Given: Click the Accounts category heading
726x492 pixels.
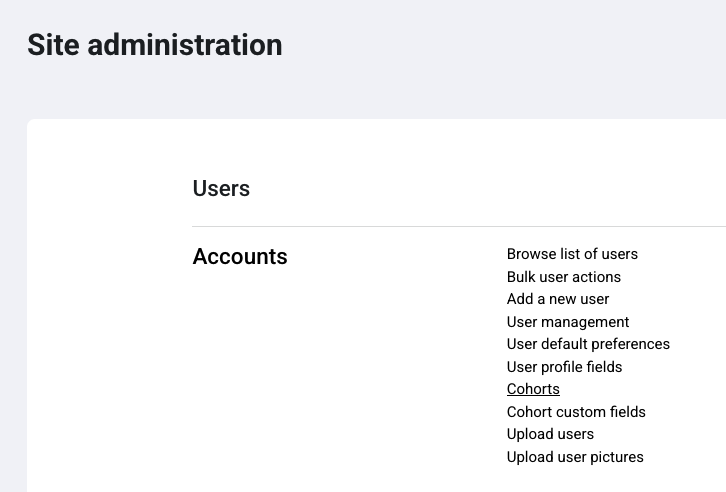Looking at the screenshot, I should tap(240, 257).
